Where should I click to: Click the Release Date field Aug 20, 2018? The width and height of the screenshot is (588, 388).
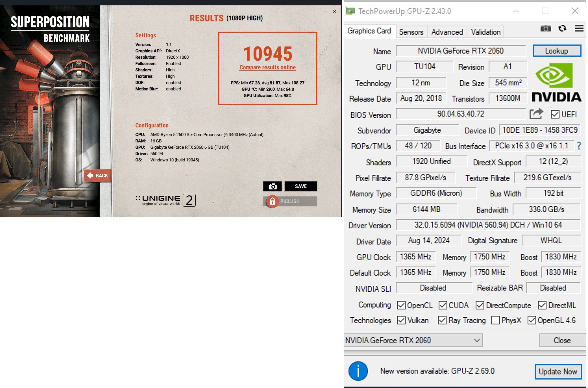click(x=421, y=98)
